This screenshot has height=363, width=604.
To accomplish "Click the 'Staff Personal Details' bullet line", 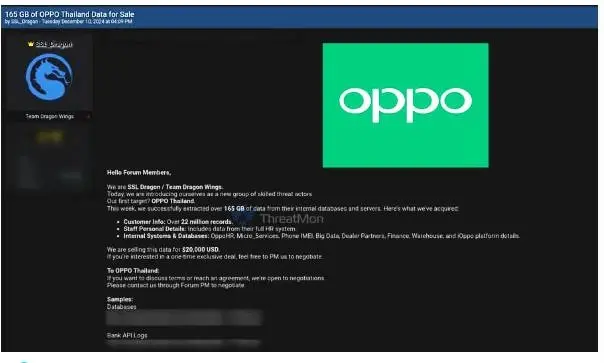I will click(x=210, y=229).
